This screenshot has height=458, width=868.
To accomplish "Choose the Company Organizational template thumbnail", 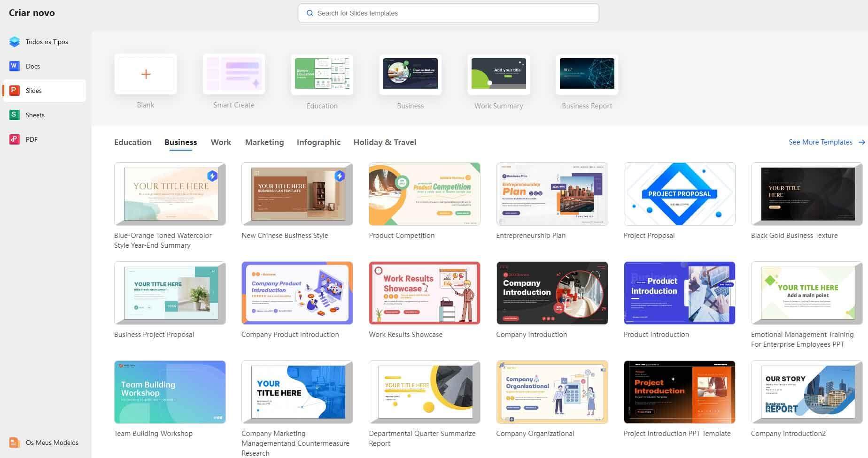I will click(x=552, y=392).
